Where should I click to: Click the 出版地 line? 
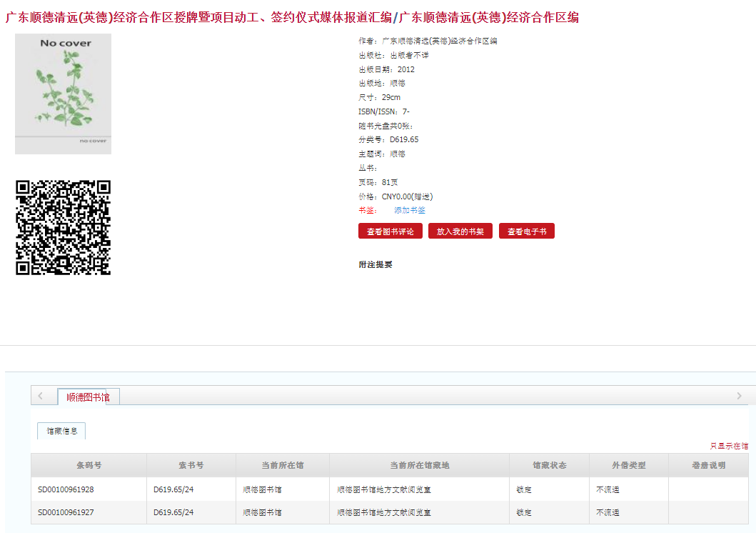point(382,83)
